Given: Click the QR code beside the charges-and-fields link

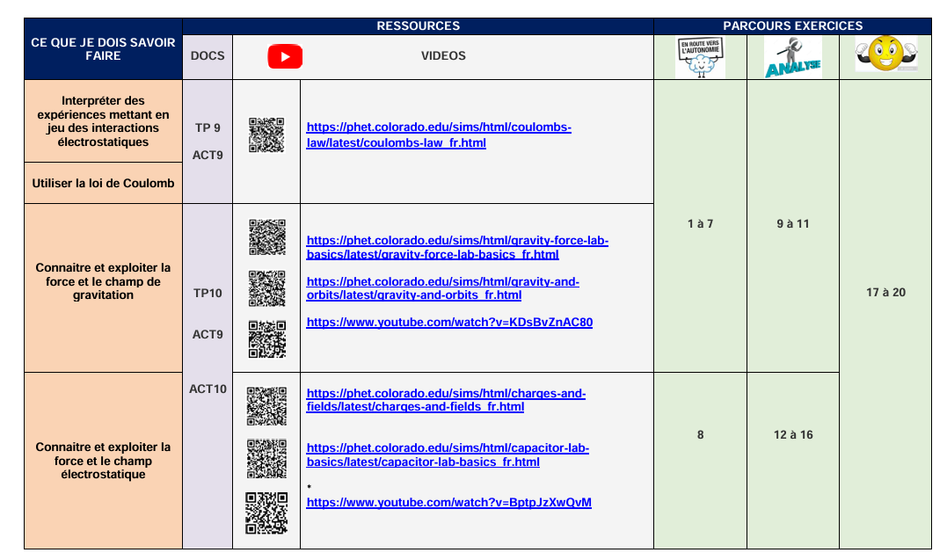Looking at the screenshot, I should coord(266,407).
